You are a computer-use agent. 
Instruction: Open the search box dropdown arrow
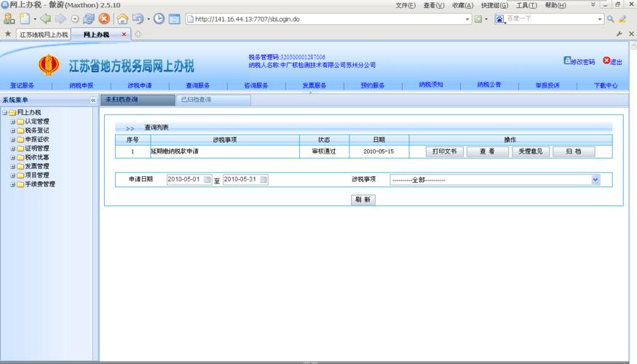(600, 19)
